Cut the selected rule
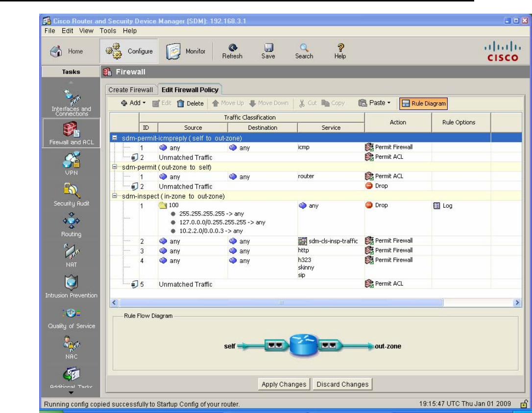This screenshot has height=413, width=532. click(x=307, y=103)
